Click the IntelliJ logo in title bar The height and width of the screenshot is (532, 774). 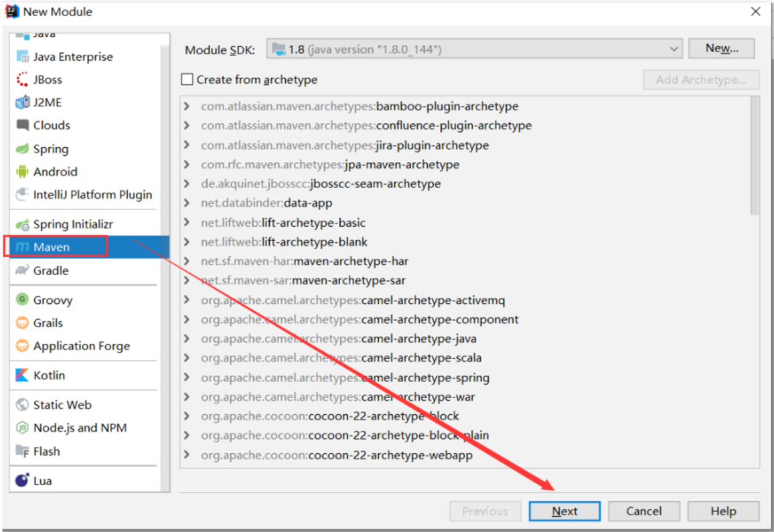click(12, 11)
